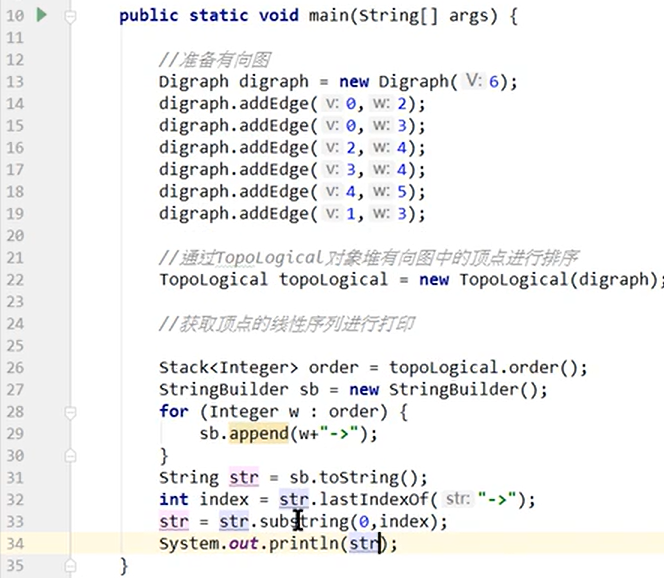The height and width of the screenshot is (578, 664).
Task: Click the value 6 in Digraph constructor
Action: pyautogui.click(x=494, y=81)
